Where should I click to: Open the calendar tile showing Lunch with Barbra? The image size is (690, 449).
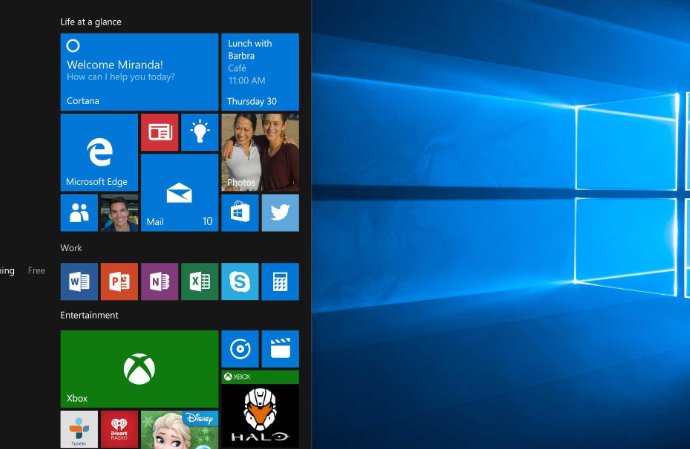point(260,72)
